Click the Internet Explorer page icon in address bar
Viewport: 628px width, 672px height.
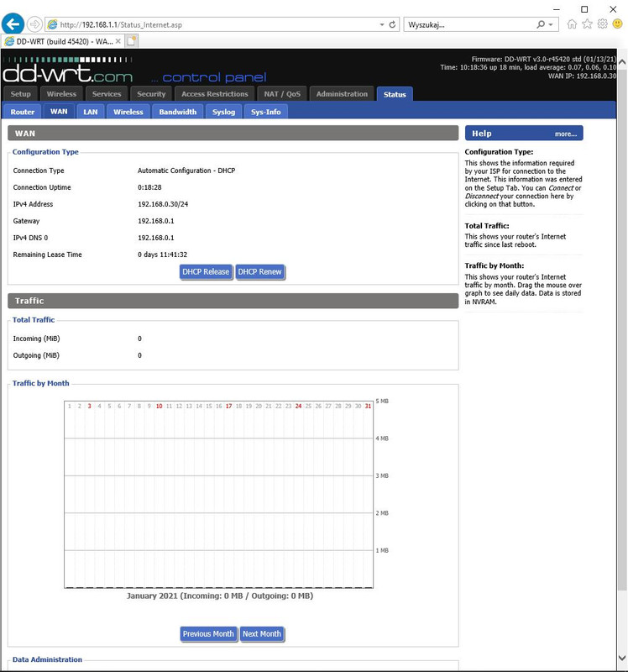(52, 24)
